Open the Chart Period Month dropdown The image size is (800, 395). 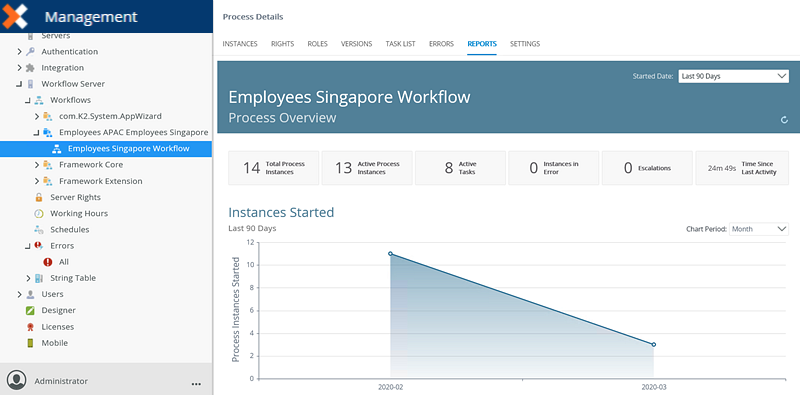[759, 229]
